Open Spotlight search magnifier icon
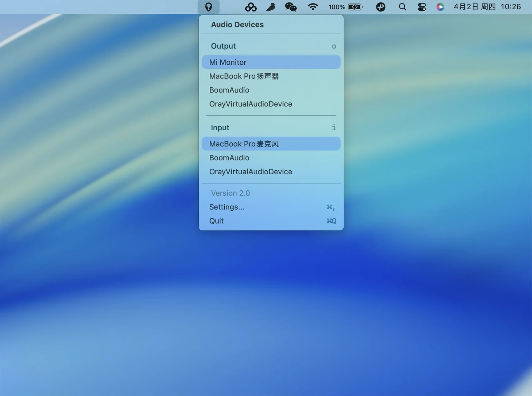This screenshot has height=396, width=532. tap(402, 7)
